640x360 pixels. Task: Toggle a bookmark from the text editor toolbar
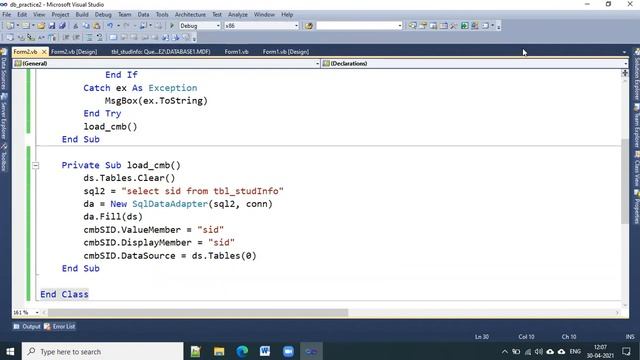pyautogui.click(x=113, y=38)
